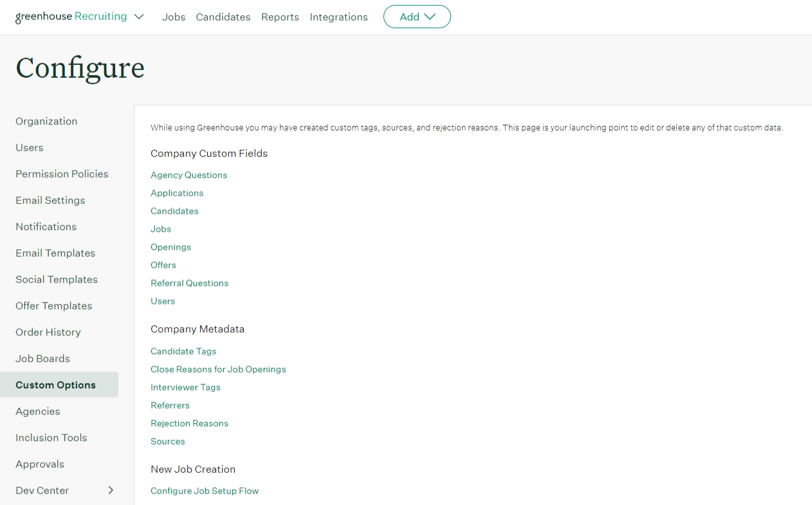Screen dimensions: 812x505
Task: Go to Offer Templates
Action: (x=54, y=306)
